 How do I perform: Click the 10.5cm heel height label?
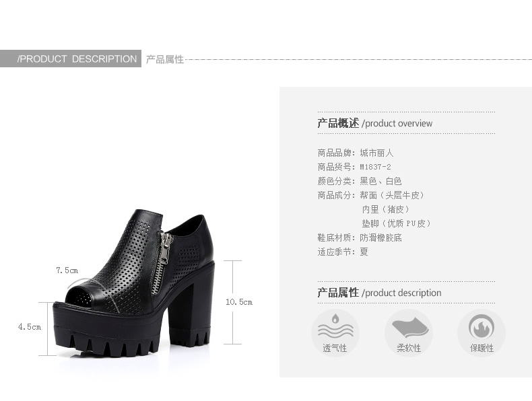pos(239,302)
